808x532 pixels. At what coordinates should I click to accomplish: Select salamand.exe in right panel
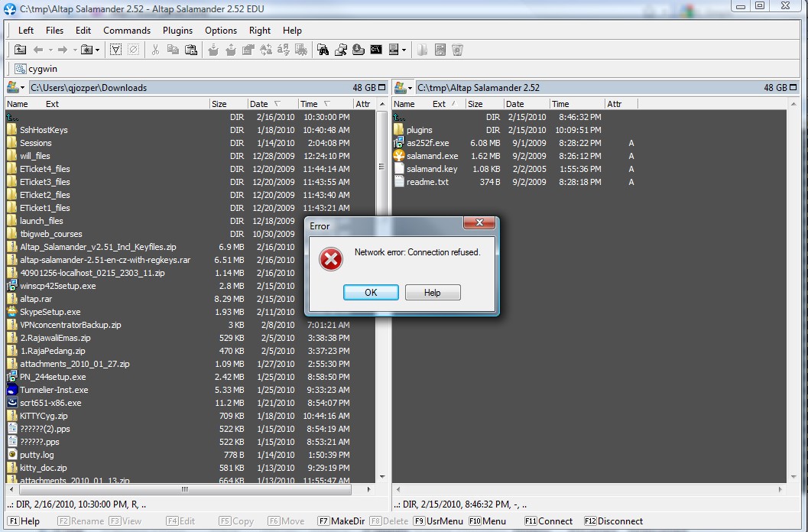[x=433, y=156]
